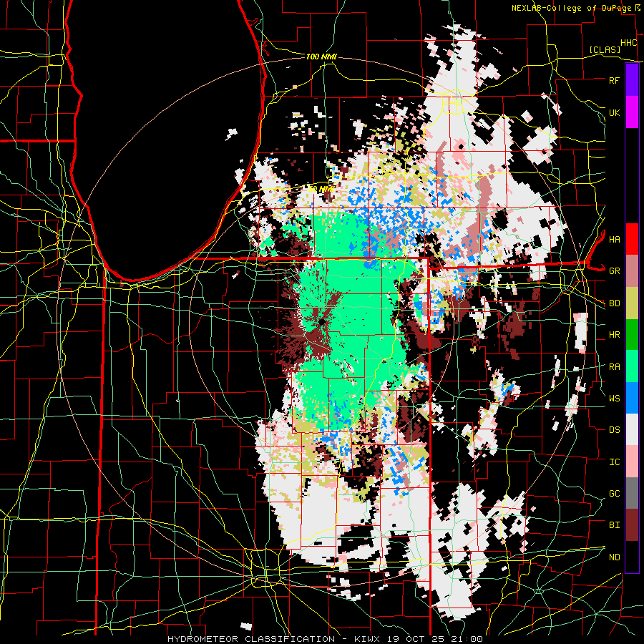Click the "GR" legend label text
644x644 pixels.
point(614,271)
